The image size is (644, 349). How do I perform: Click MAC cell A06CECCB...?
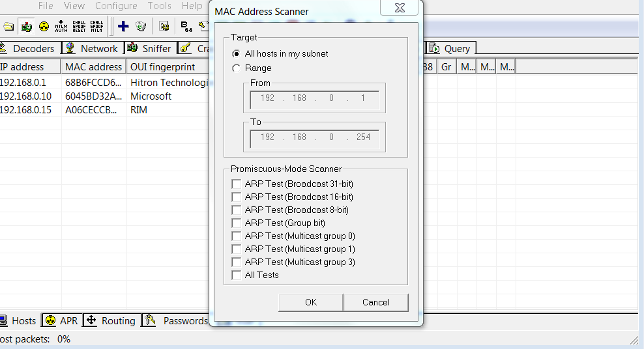[x=91, y=110]
